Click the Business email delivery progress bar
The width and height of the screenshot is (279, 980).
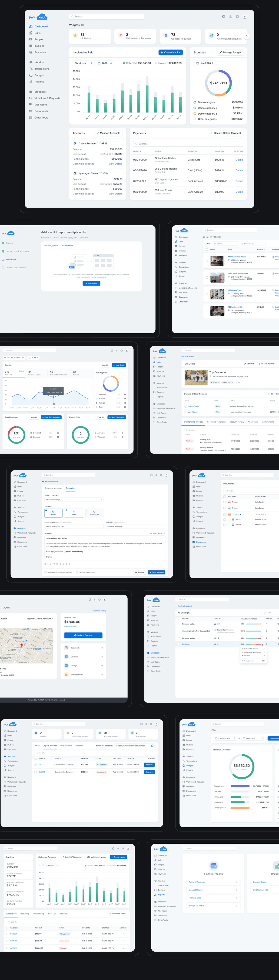pos(253,644)
